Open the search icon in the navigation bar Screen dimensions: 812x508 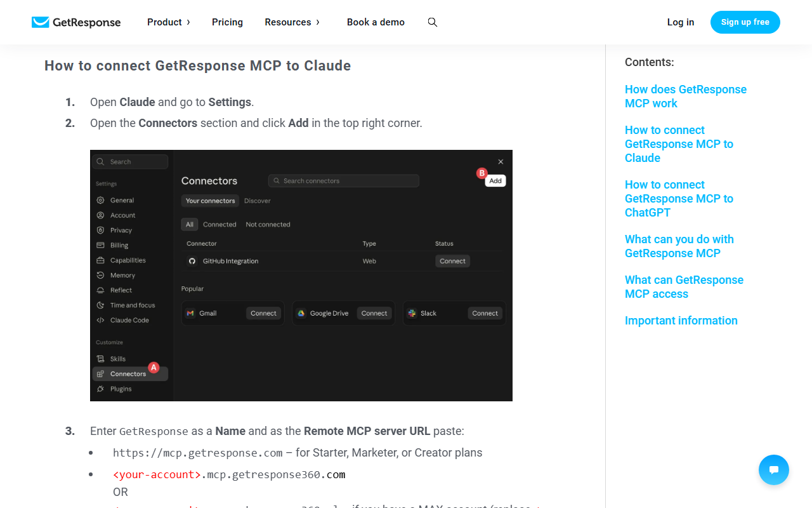pos(433,22)
